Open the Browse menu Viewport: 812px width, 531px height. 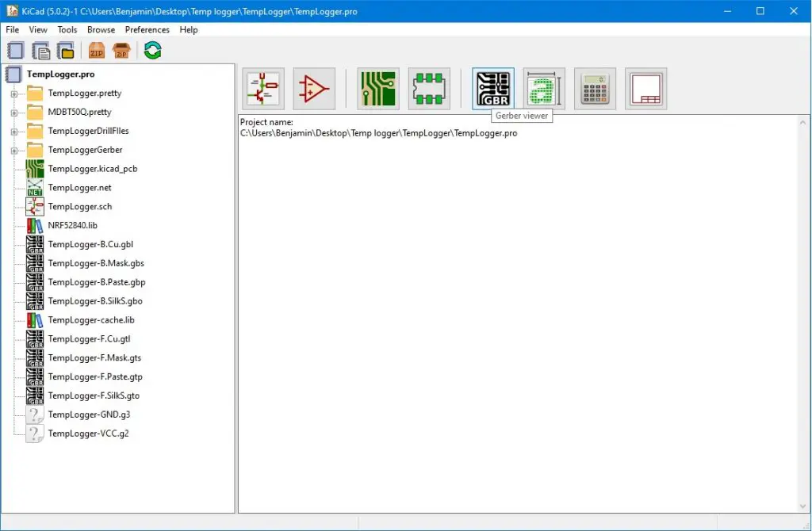101,29
